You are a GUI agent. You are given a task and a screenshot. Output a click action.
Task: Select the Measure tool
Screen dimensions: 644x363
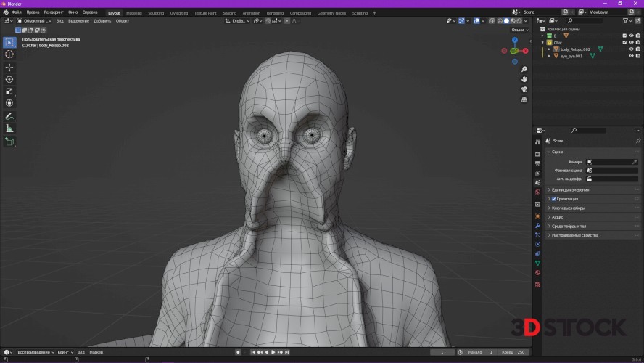tap(9, 129)
